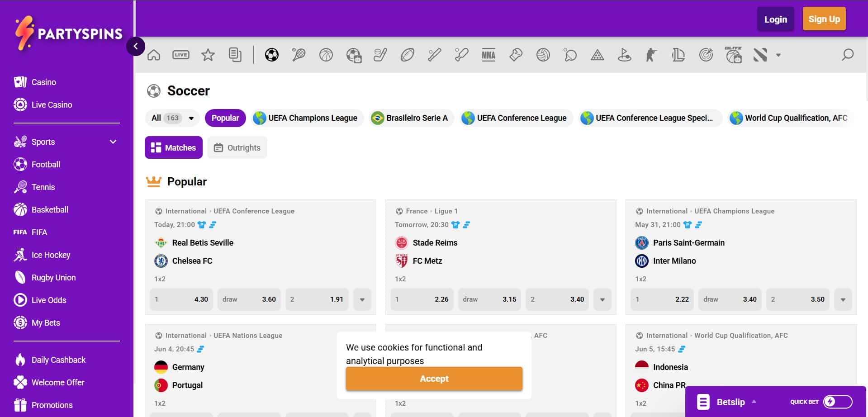This screenshot has height=417, width=868.
Task: Open Rugby Union in the sidebar
Action: 45,277
